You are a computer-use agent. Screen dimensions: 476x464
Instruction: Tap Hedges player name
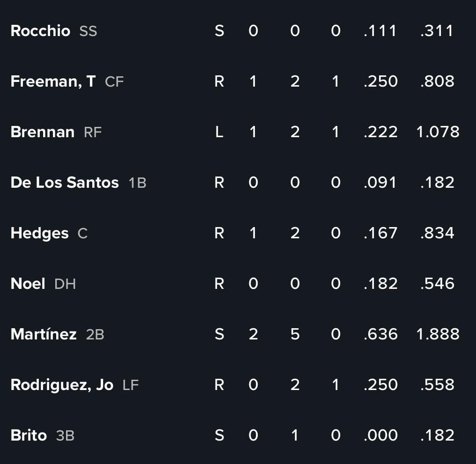39,233
